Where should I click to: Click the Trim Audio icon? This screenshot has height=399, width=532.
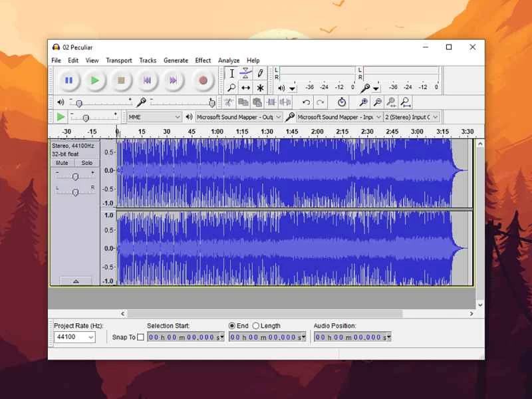coord(272,102)
